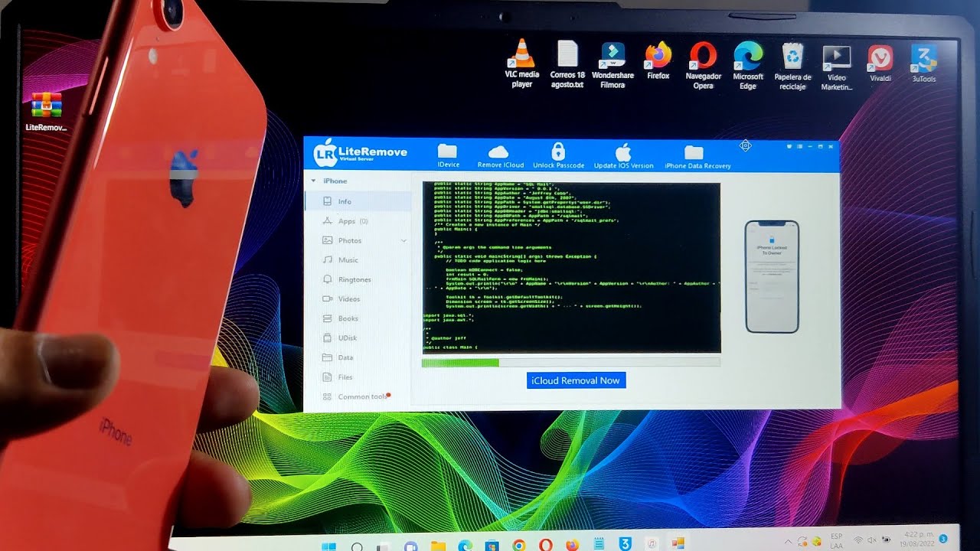Open the iDevice section in LiteRemove toolbar
This screenshot has height=551, width=980.
(448, 156)
